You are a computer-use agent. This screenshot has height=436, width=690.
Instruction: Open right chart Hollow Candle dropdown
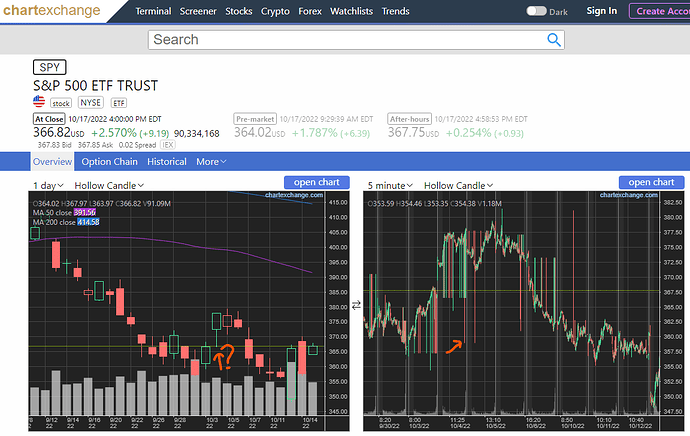[x=459, y=186]
